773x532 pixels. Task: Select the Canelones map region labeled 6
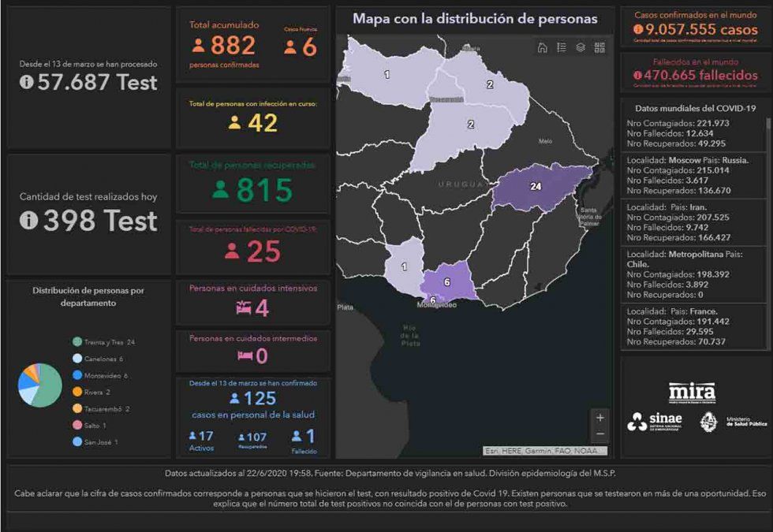tap(446, 283)
